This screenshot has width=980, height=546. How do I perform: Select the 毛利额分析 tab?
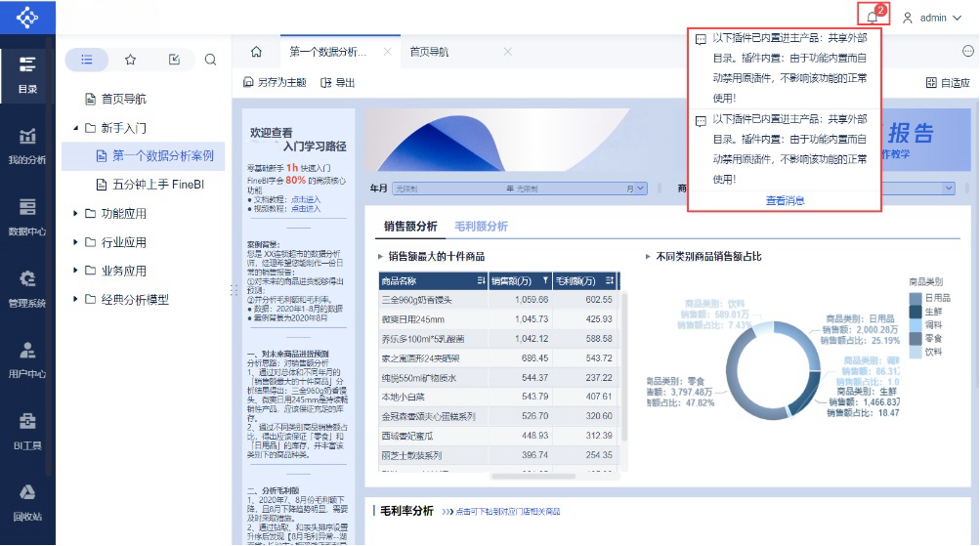(481, 227)
